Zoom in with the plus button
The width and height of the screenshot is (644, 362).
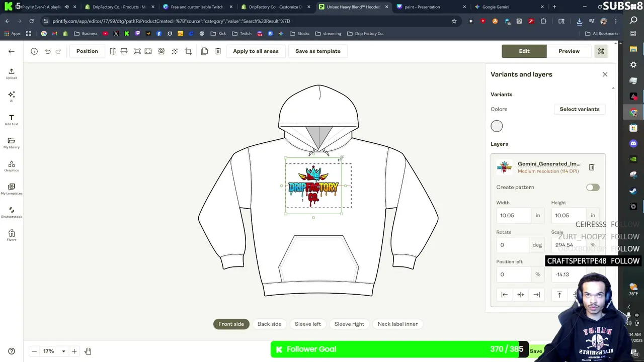pos(74,351)
